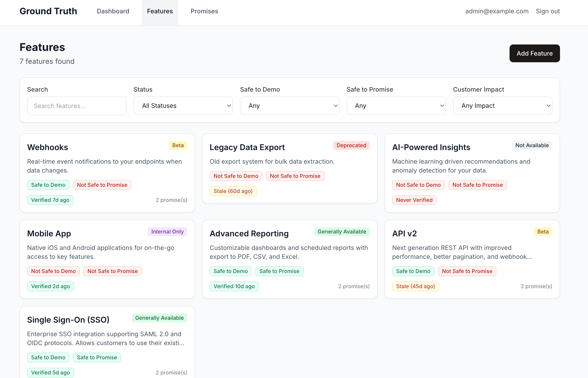Image resolution: width=588 pixels, height=378 pixels.
Task: Select the Features tab in the navigation
Action: [160, 11]
